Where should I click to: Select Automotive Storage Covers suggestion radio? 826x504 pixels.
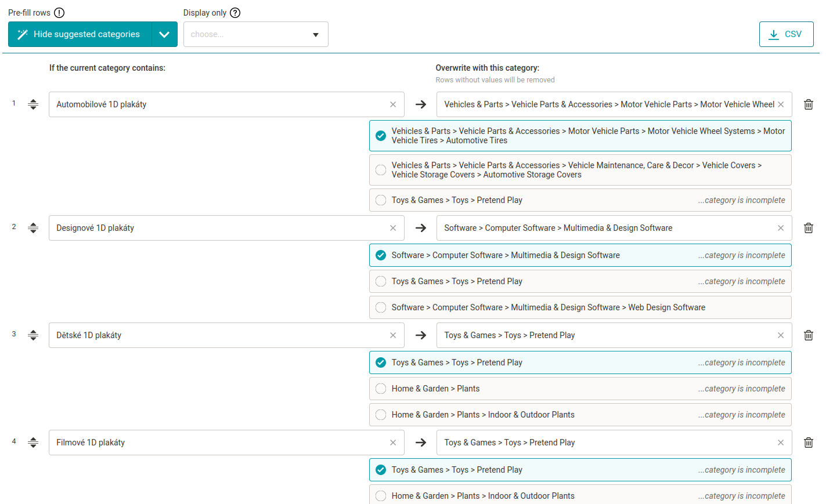[381, 170]
